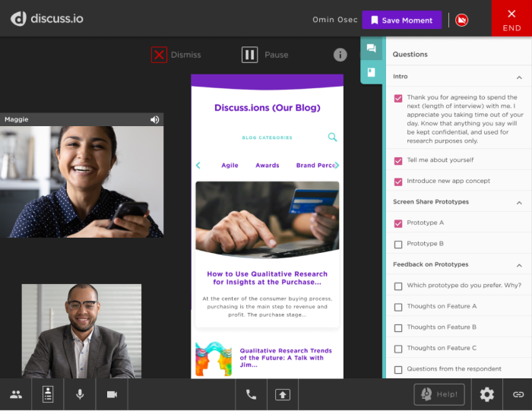Toggle the microphone icon
Image resolution: width=532 pixels, height=411 pixels.
point(80,394)
